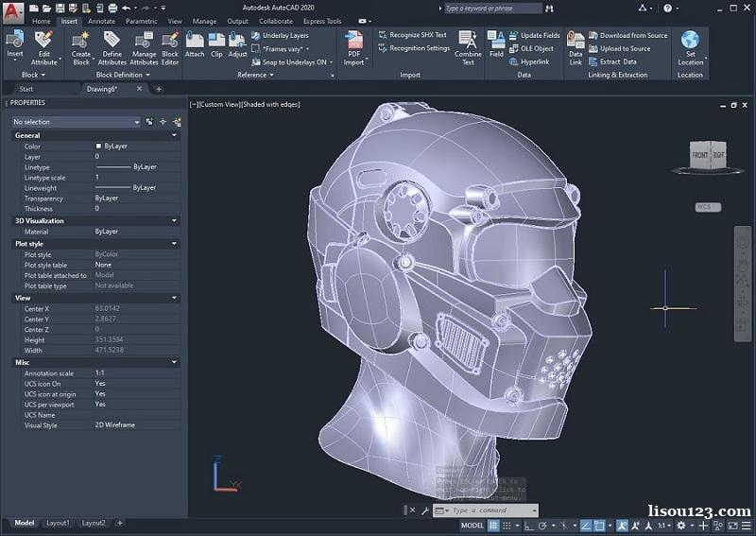This screenshot has width=756, height=536.
Task: Click the Hyperlink button
Action: (x=529, y=61)
